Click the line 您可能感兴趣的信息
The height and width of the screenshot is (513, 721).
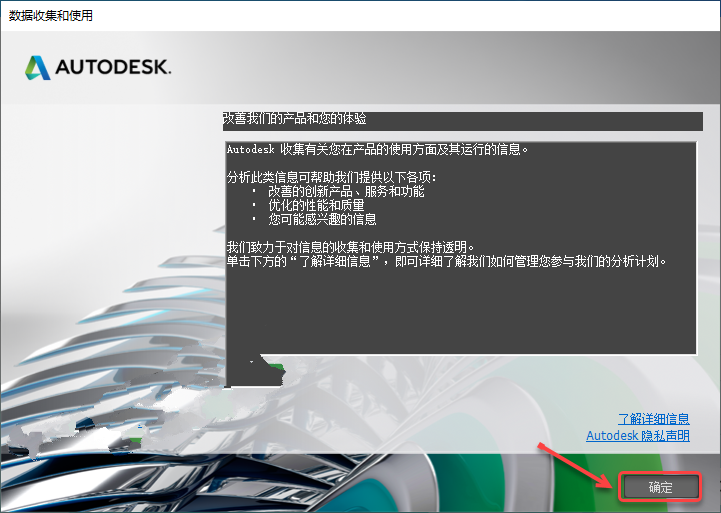click(x=322, y=219)
